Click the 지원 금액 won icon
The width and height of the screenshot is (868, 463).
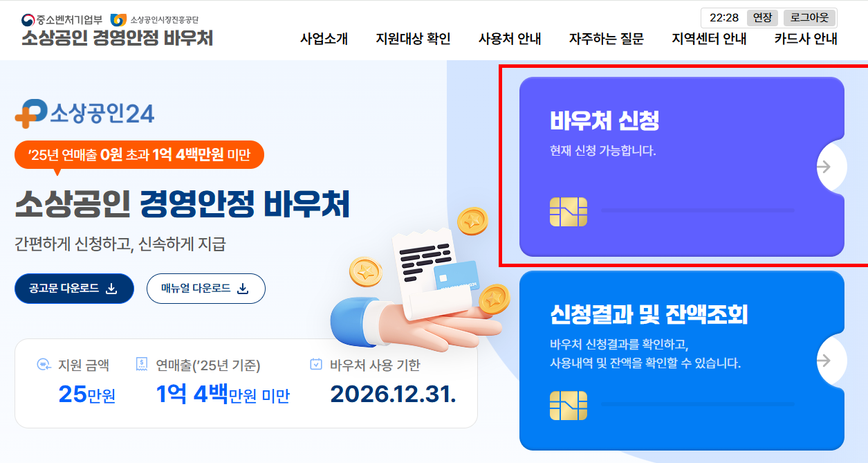(44, 365)
